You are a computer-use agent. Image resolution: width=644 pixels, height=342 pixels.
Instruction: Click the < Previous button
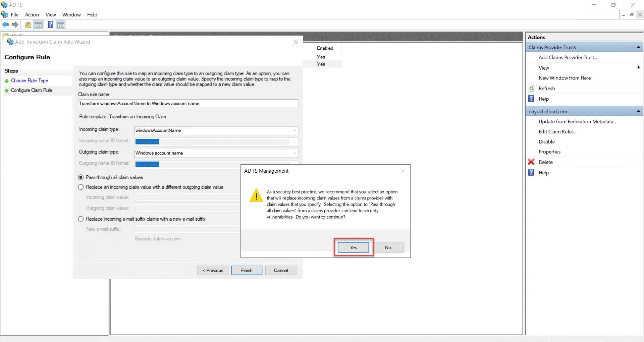coord(213,271)
